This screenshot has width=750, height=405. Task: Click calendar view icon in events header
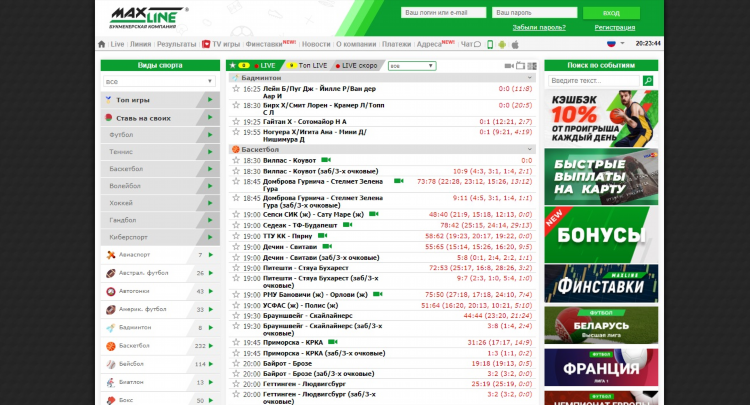(520, 66)
